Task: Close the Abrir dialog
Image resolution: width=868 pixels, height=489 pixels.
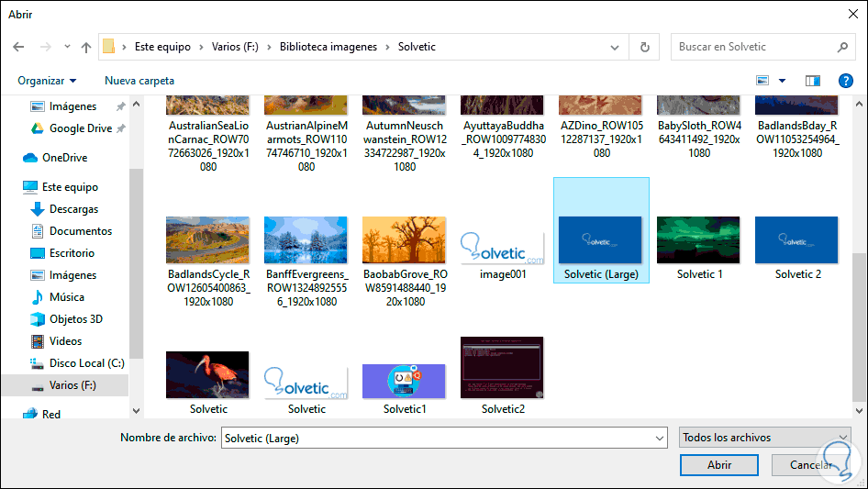Action: [x=853, y=14]
